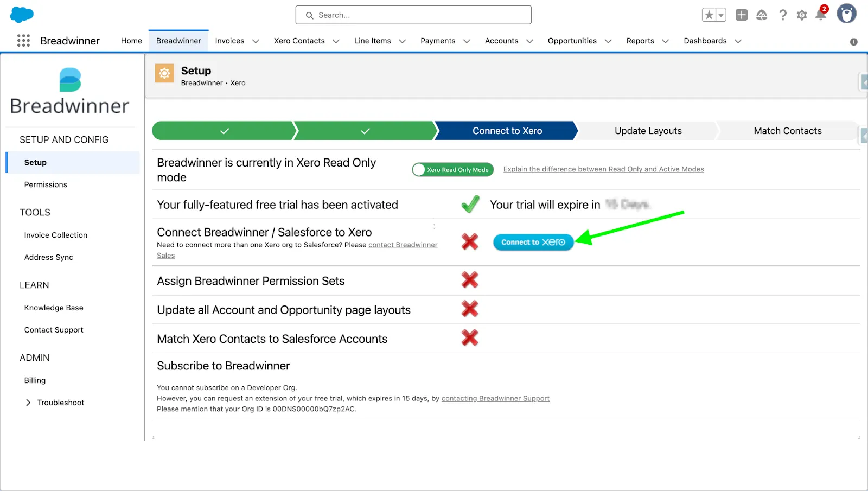The width and height of the screenshot is (868, 491).
Task: Expand the Payments dropdown chevron
Action: 467,41
